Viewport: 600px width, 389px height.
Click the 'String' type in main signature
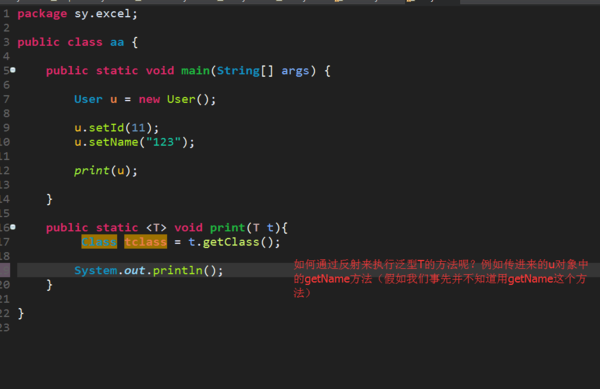(238, 71)
